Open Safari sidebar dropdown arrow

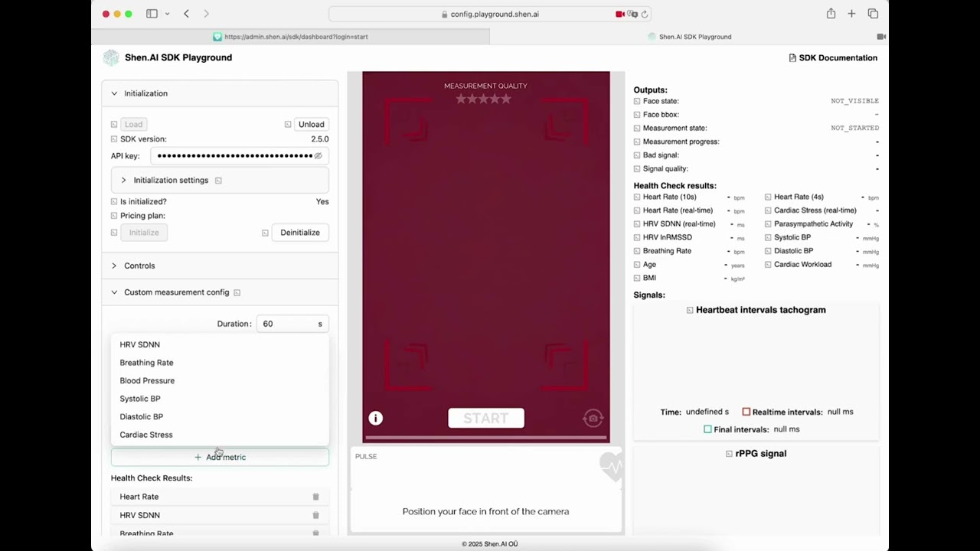point(167,14)
